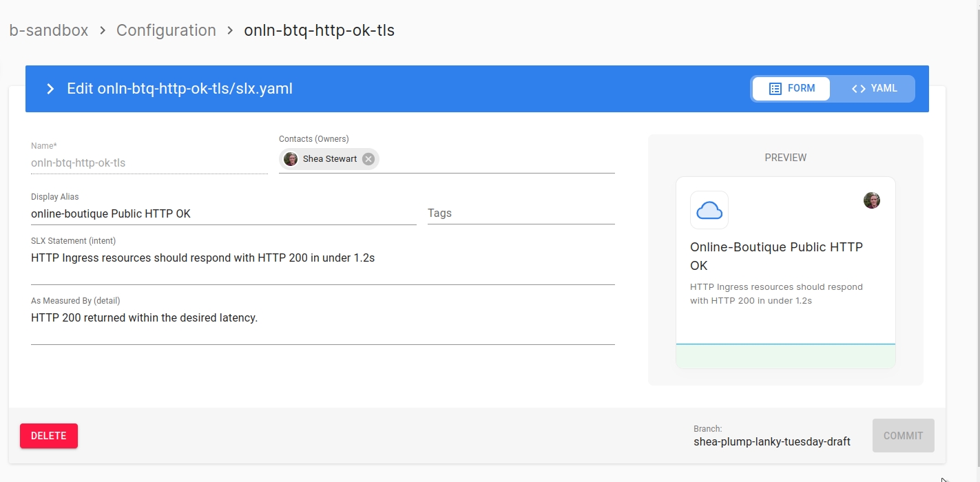Click the onln-btq-http-ok-tls breadcrumb
This screenshot has width=980, height=482.
(319, 30)
